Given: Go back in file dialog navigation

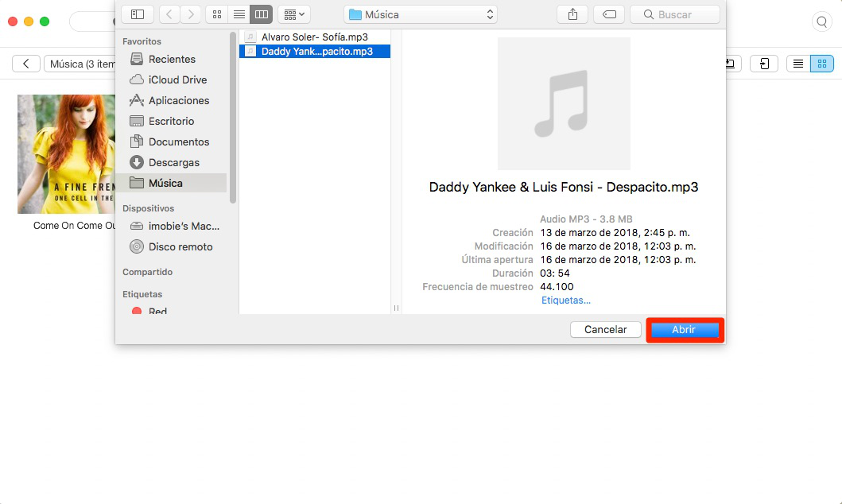Looking at the screenshot, I should click(x=169, y=14).
